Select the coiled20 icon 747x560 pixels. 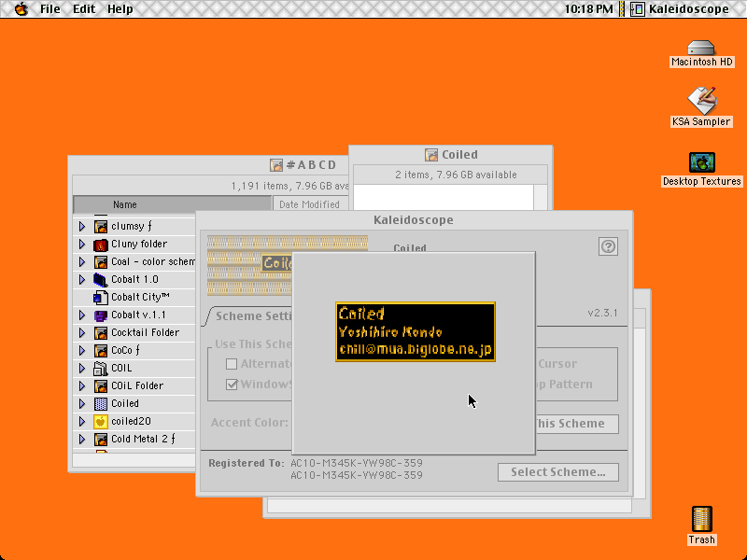[x=101, y=422]
